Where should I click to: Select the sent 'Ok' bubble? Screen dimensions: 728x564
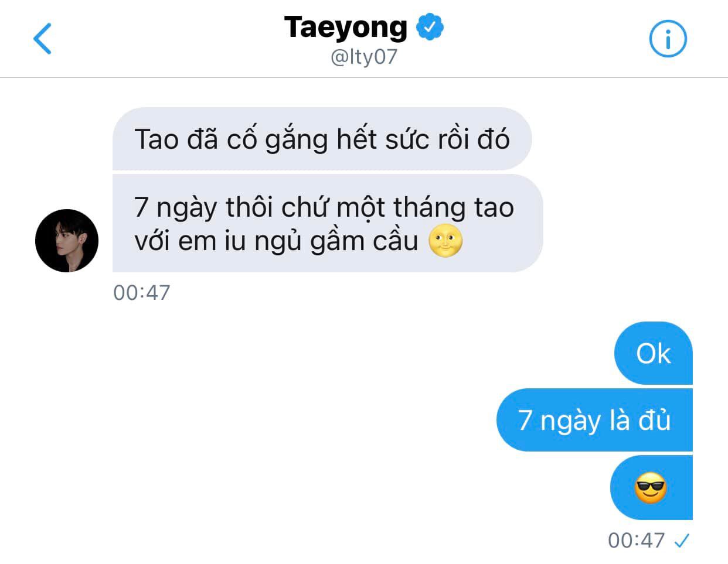[x=653, y=353]
